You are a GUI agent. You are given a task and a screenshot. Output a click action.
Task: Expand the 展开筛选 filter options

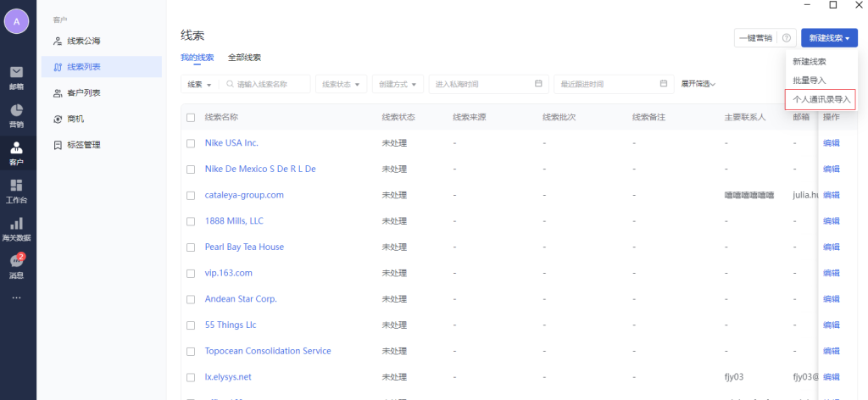pos(698,84)
